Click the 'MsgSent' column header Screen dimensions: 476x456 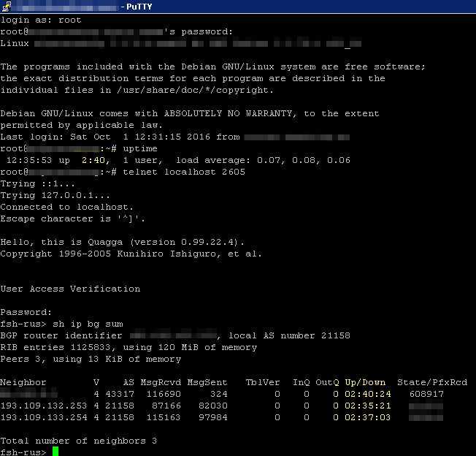point(207,382)
